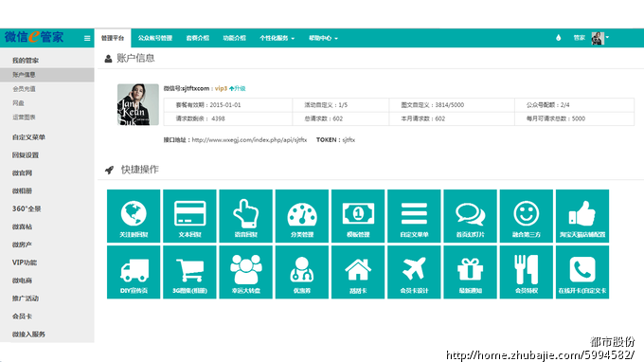Expand the 帮助中心 dropdown
This screenshot has width=644, height=362.
pyautogui.click(x=323, y=38)
